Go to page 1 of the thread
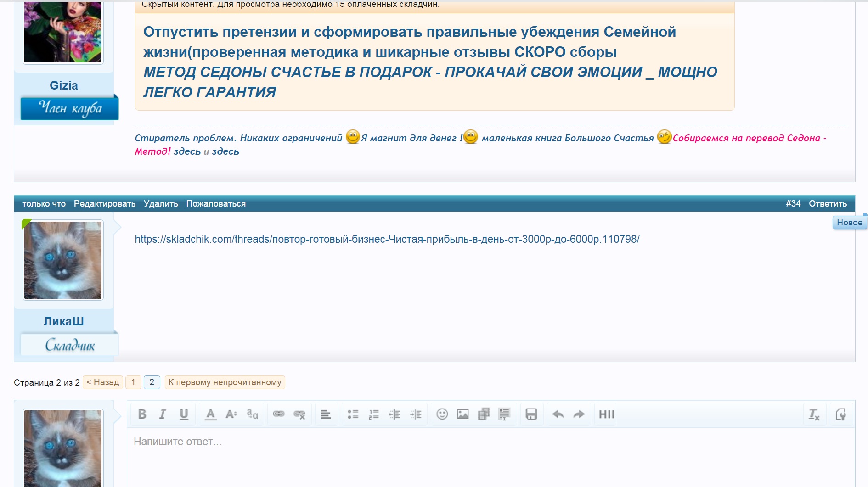Image resolution: width=868 pixels, height=487 pixels. [133, 382]
